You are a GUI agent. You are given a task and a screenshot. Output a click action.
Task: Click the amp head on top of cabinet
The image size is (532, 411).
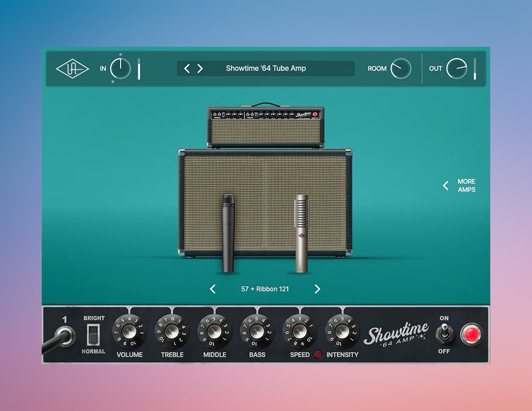[266, 126]
